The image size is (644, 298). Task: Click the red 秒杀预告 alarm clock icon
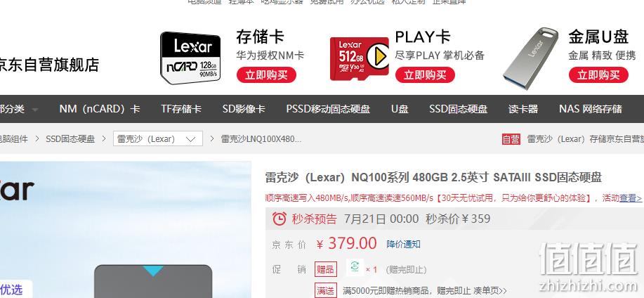point(280,219)
